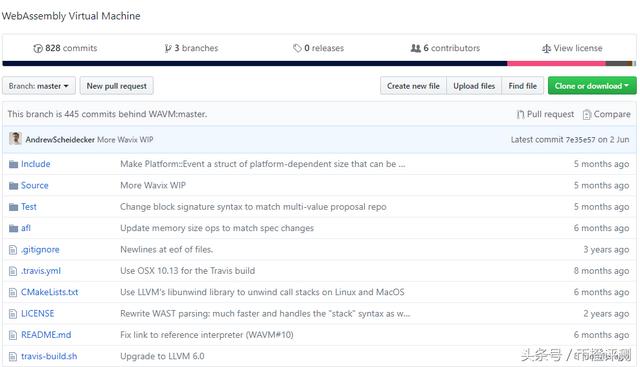Click the Create new file button

point(413,86)
